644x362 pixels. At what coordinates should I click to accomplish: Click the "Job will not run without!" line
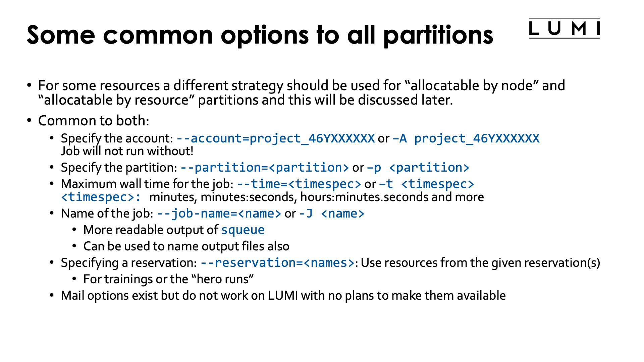point(127,151)
